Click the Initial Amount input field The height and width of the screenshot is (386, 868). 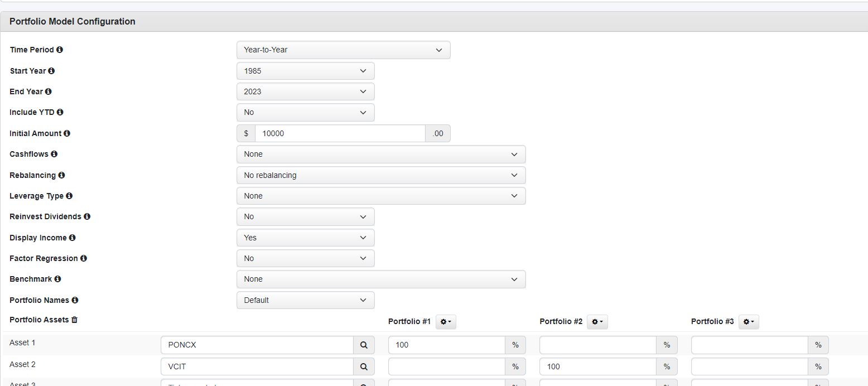click(x=340, y=133)
